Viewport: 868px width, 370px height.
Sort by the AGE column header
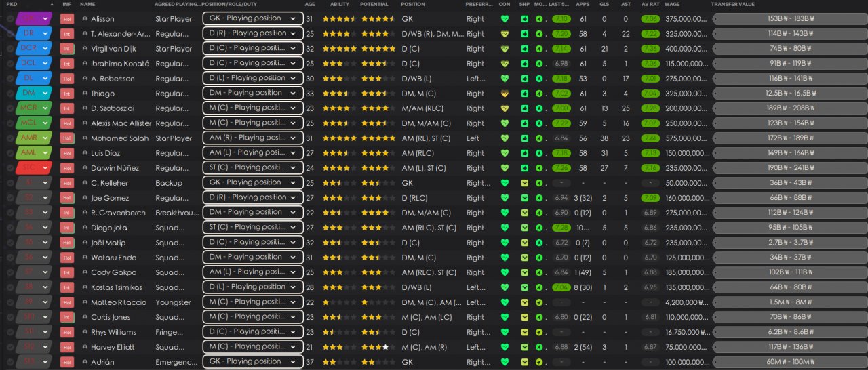310,5
